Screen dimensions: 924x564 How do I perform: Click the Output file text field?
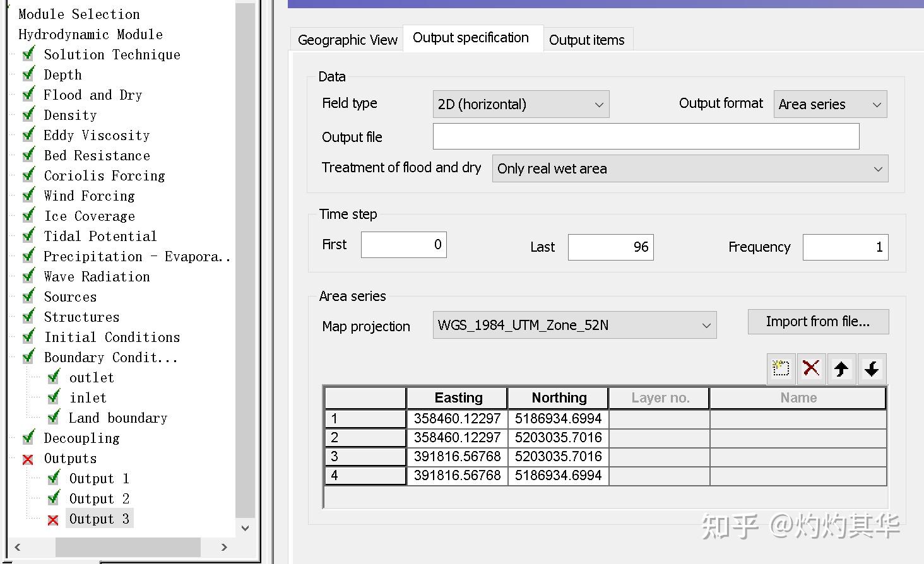pos(646,136)
